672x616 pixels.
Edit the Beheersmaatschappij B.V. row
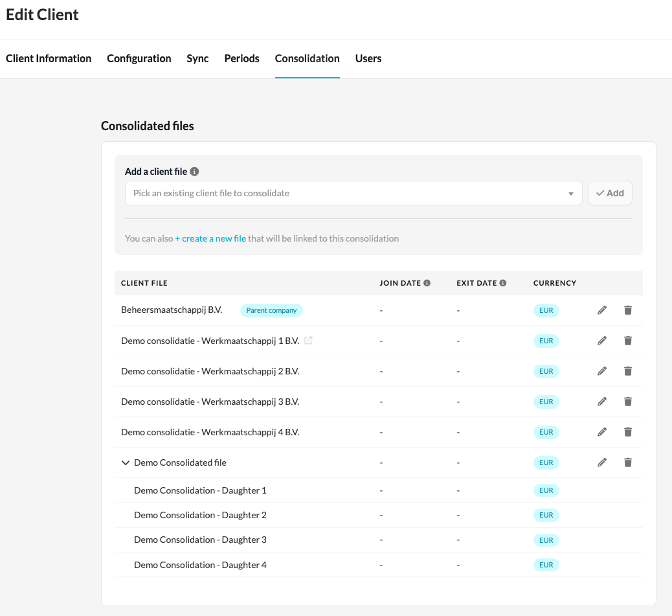[602, 310]
